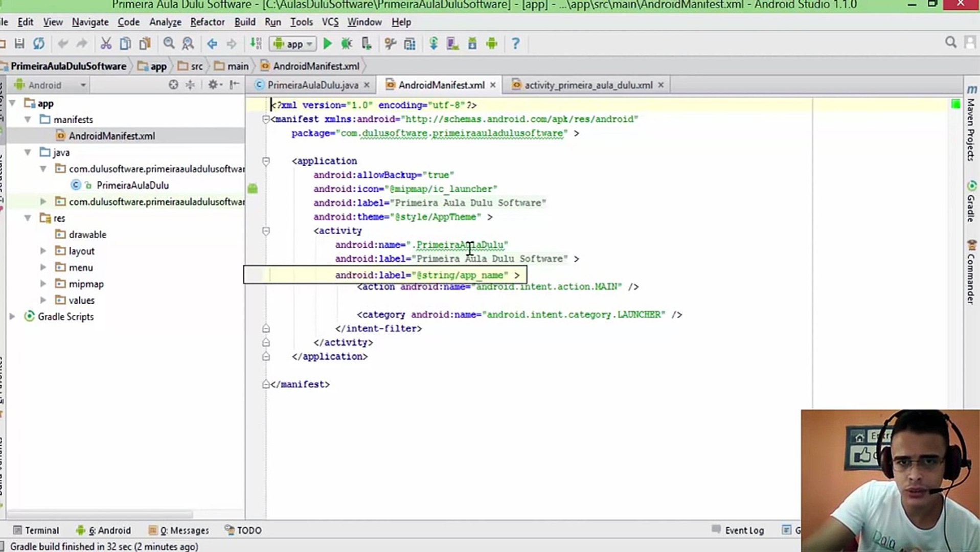Open the Event Log panel
Screen dimensions: 980x552
[737, 531]
